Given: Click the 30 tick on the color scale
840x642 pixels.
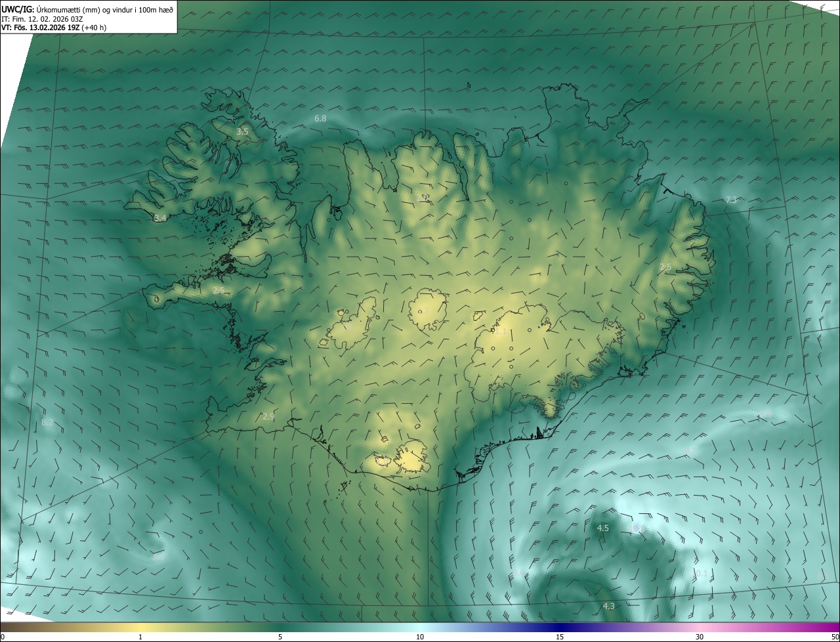Looking at the screenshot, I should 700,637.
